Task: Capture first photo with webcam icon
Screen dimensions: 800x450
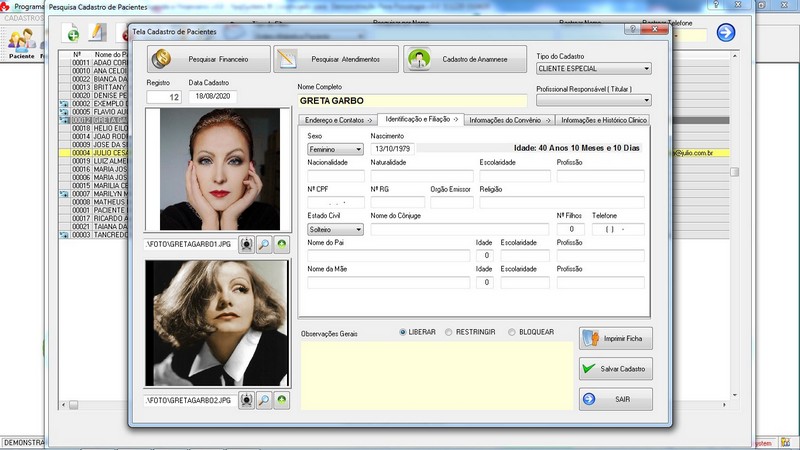Action: tap(246, 244)
